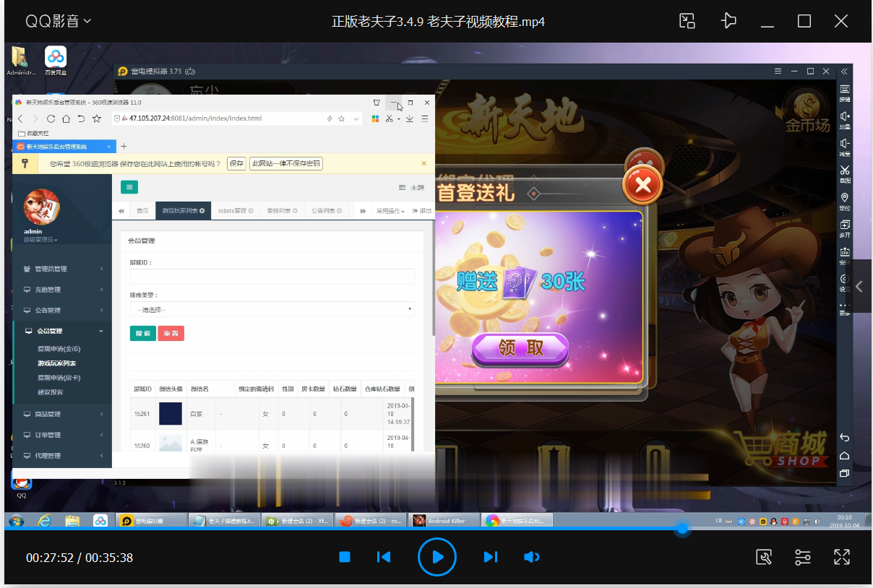Click green 搜索 button
This screenshot has height=588, width=873.
[142, 333]
